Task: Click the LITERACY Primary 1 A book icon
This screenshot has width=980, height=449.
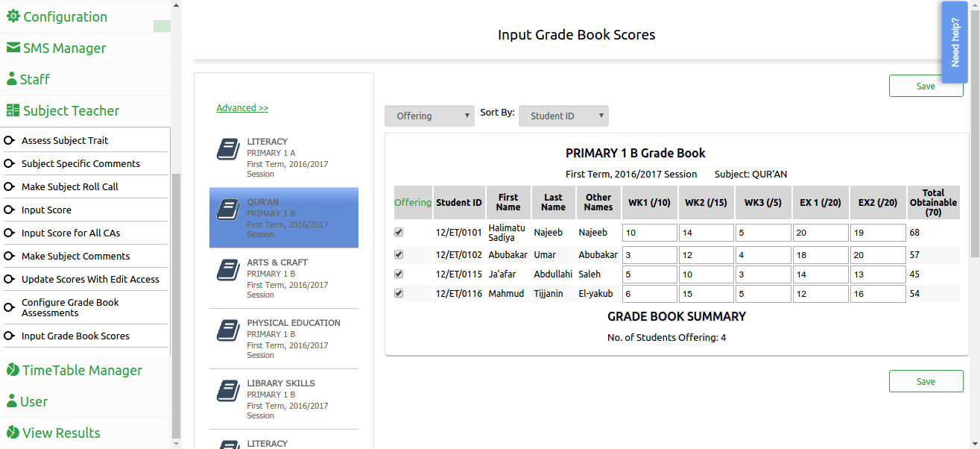Action: pos(228,149)
